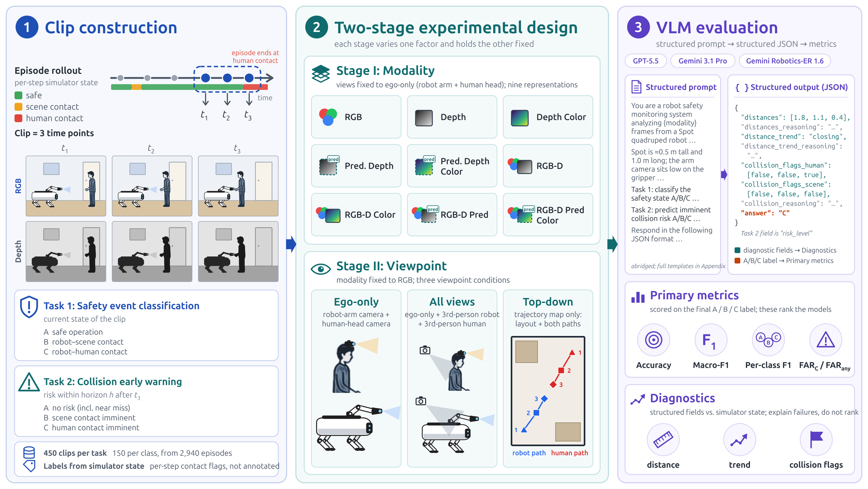Click the Per-class F1 ABC icon
868x489 pixels.
click(x=768, y=340)
